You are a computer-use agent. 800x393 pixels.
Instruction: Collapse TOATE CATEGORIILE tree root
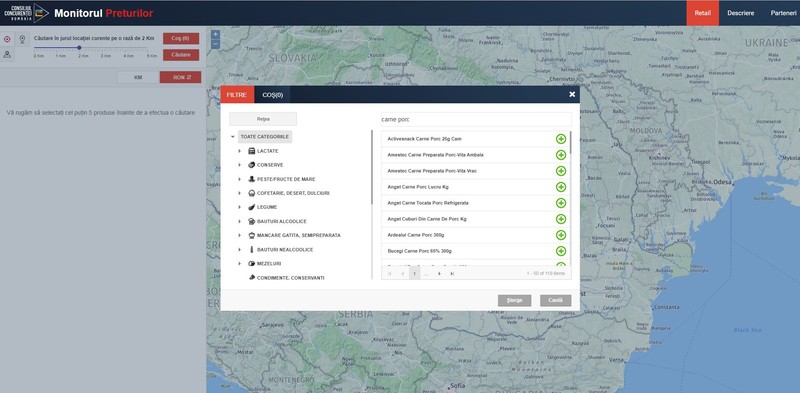233,137
